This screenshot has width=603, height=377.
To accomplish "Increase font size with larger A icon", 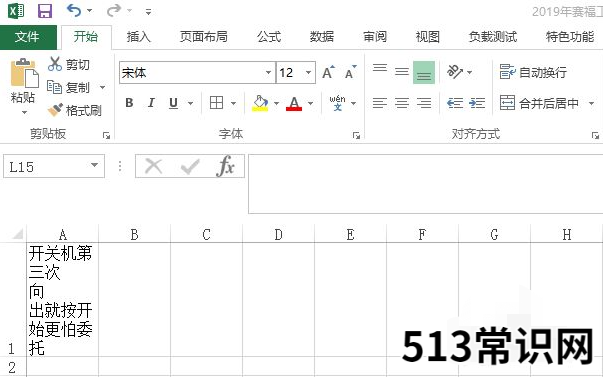I will tap(328, 72).
